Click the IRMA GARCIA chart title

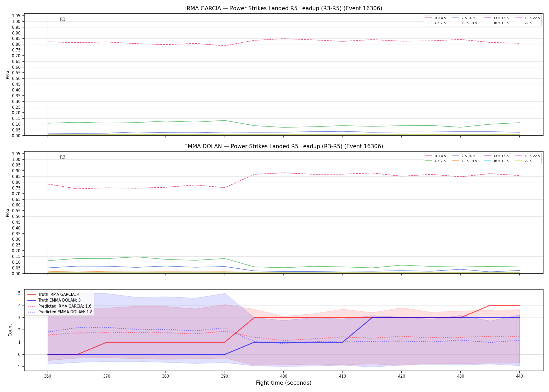point(284,8)
